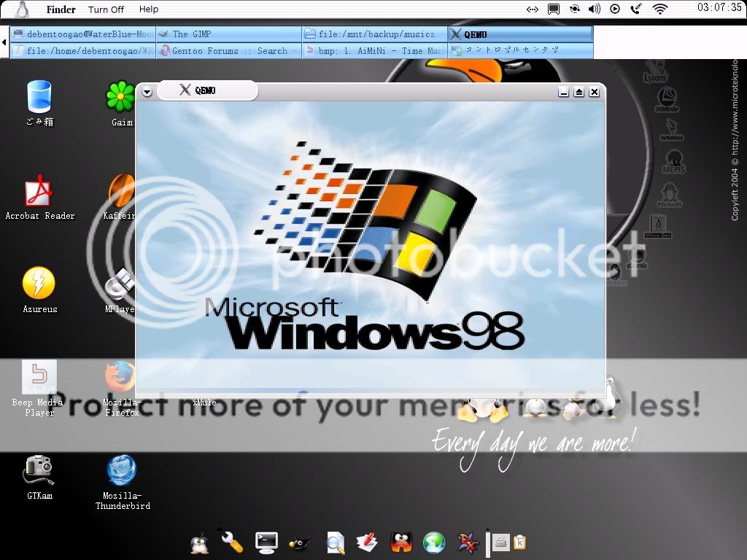Click the Wi-Fi signal icon
The image size is (747, 560).
659,9
